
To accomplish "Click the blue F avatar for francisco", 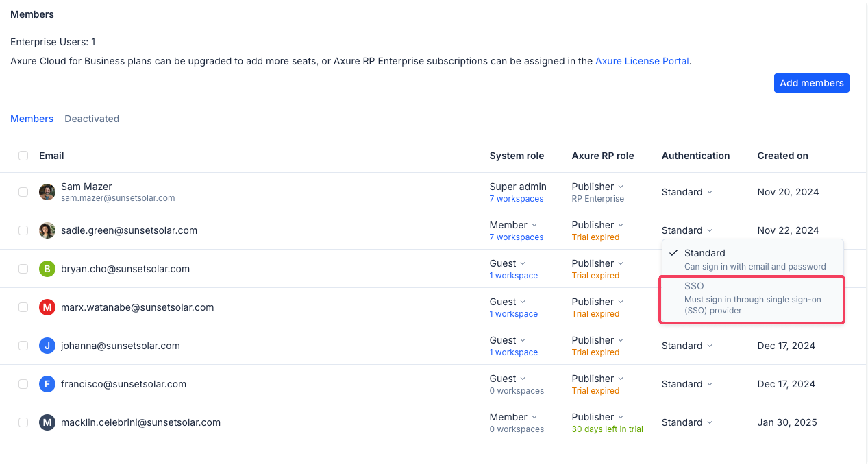I will click(47, 384).
